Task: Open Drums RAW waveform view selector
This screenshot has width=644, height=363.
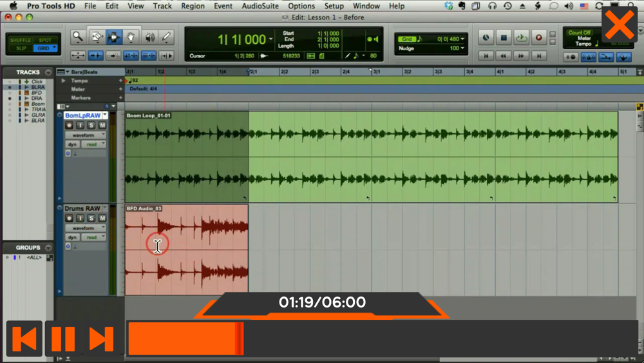Action: click(86, 228)
